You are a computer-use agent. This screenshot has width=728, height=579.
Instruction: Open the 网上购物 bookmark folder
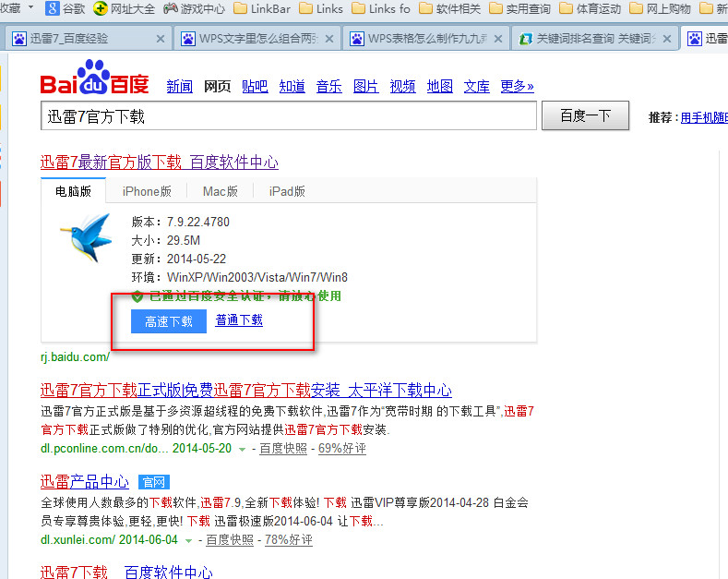661,8
